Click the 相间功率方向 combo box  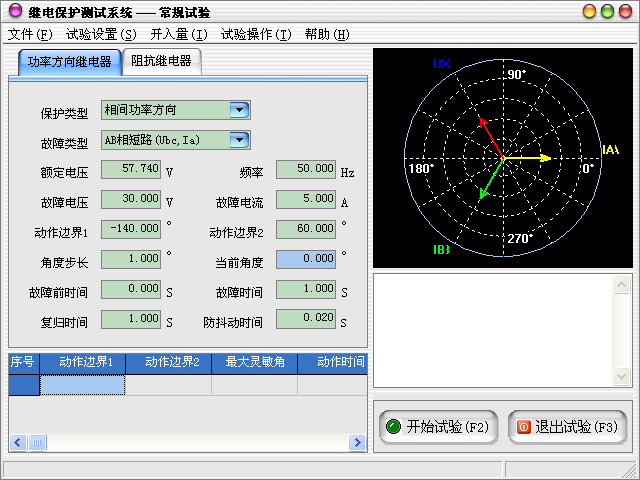[x=176, y=110]
